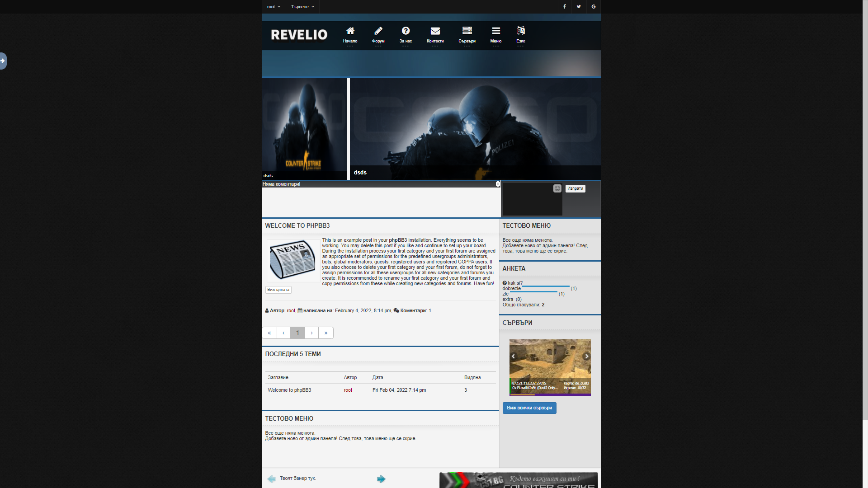Open the emoji smiley picker in shoutbox
The height and width of the screenshot is (488, 868).
(x=557, y=188)
